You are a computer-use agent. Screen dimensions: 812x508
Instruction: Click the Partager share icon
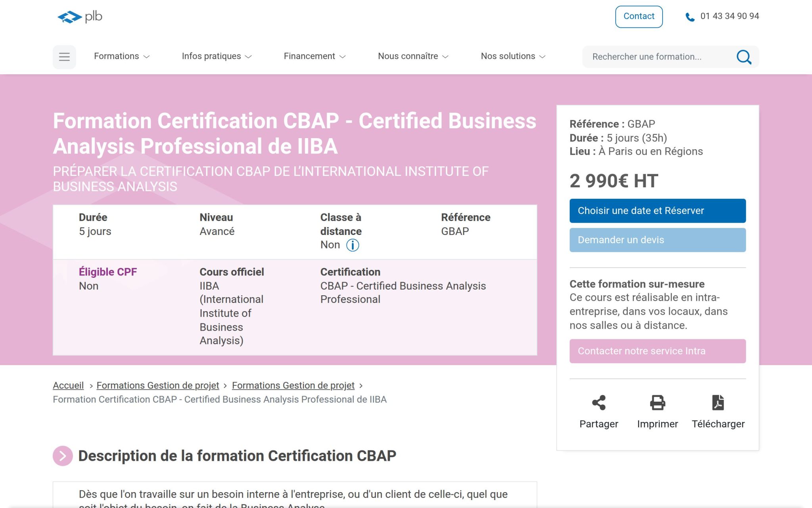(599, 402)
